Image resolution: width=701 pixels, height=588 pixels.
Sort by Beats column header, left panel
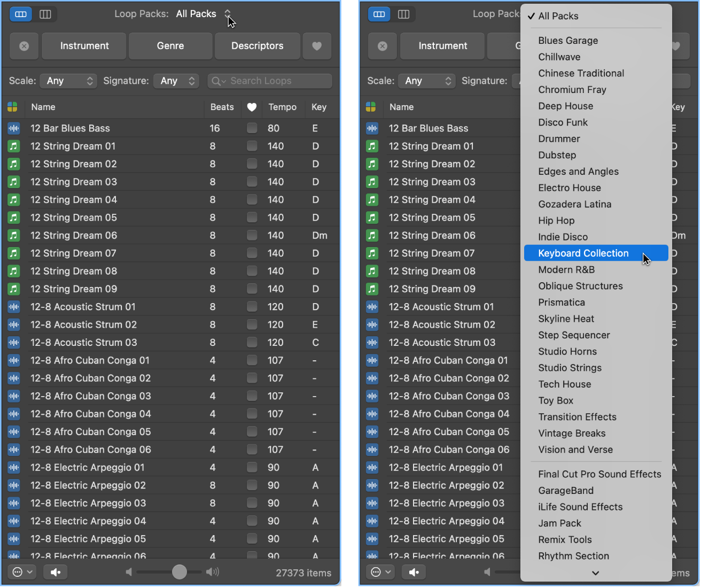coord(222,107)
